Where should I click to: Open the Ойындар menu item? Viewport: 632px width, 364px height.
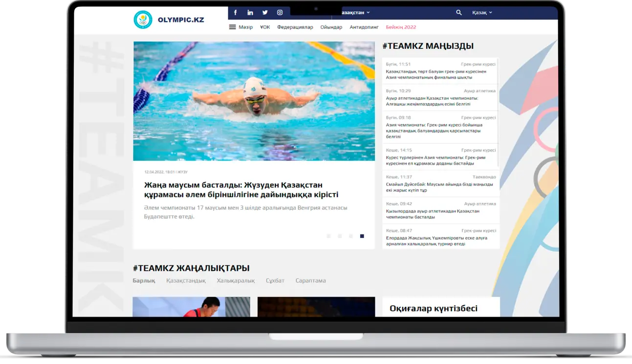[331, 27]
